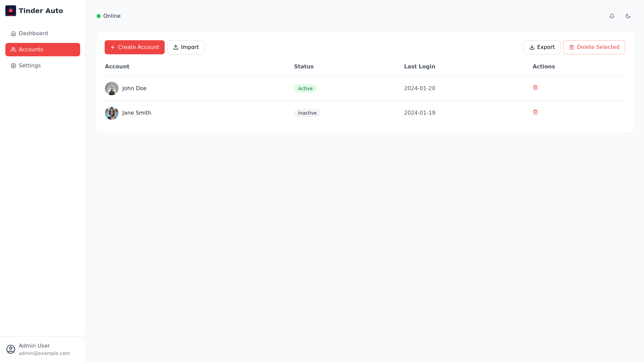Select the Jane Smith name

(x=137, y=113)
